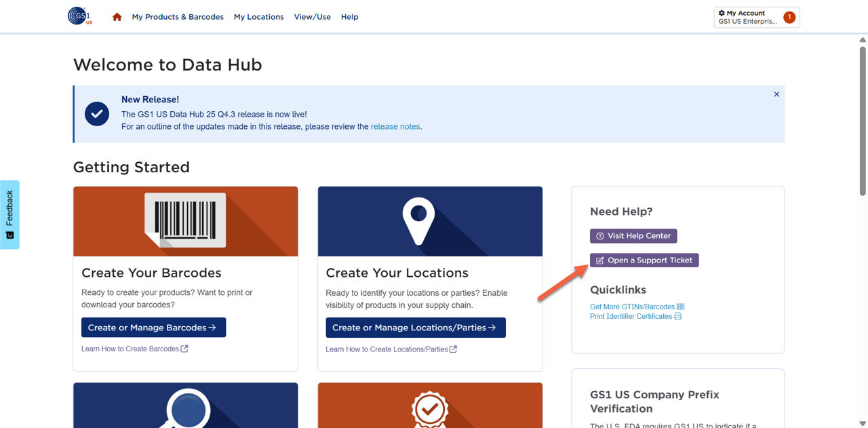Image resolution: width=868 pixels, height=428 pixels.
Task: Open the Feedback side tab
Action: [9, 214]
